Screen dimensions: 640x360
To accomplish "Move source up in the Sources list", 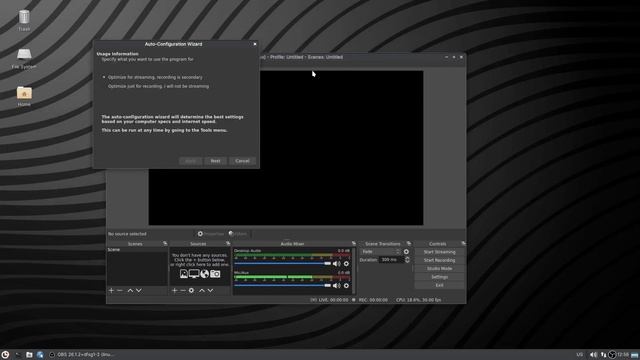I will pos(202,290).
